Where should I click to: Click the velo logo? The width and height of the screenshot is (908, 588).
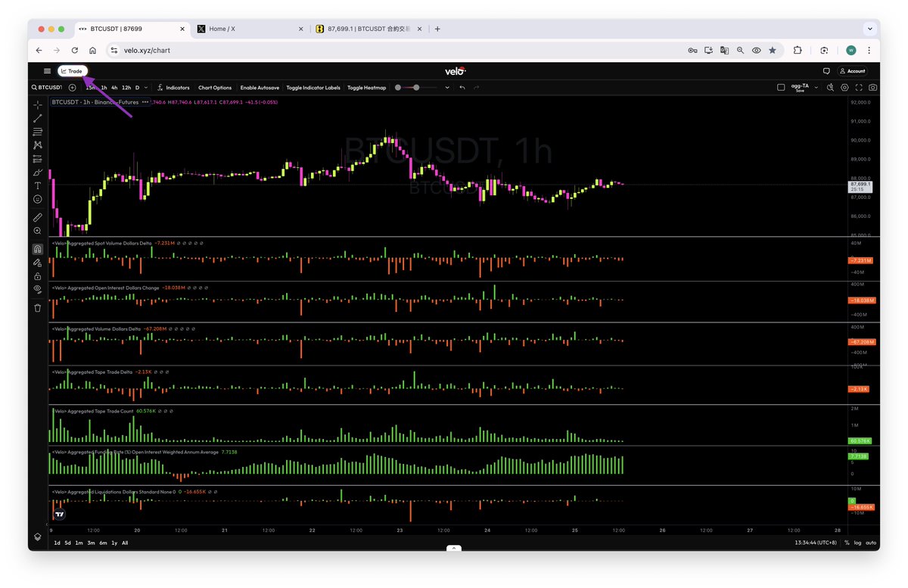[454, 71]
